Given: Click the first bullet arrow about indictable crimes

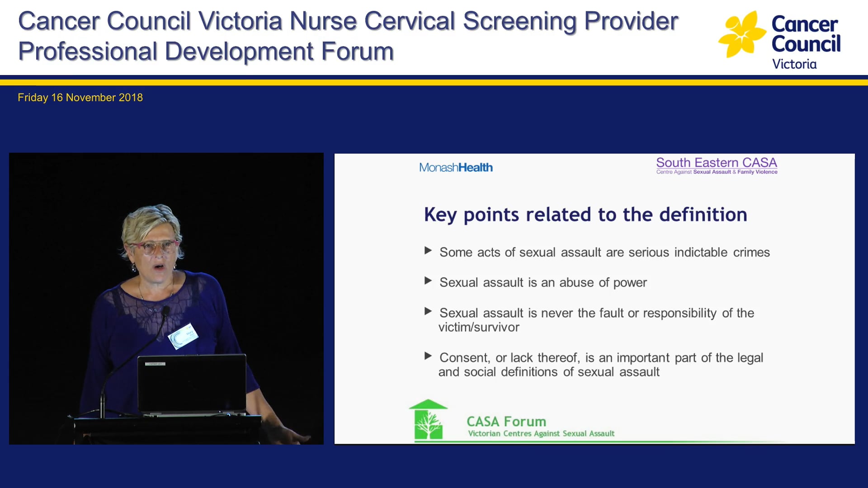Looking at the screenshot, I should (x=428, y=251).
